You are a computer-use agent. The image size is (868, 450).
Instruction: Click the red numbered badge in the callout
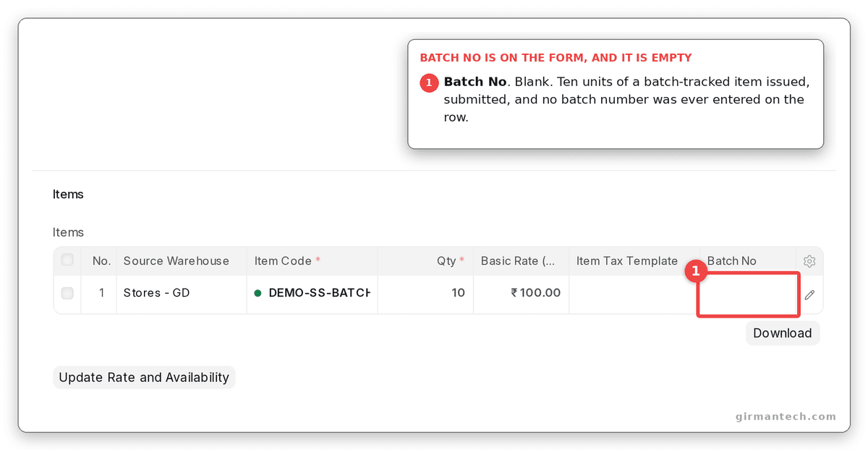tap(429, 83)
